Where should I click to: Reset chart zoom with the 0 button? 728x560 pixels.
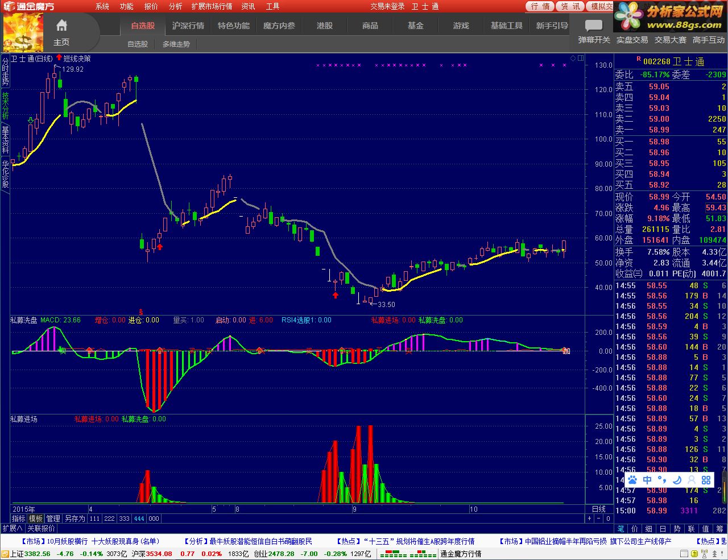click(x=608, y=518)
